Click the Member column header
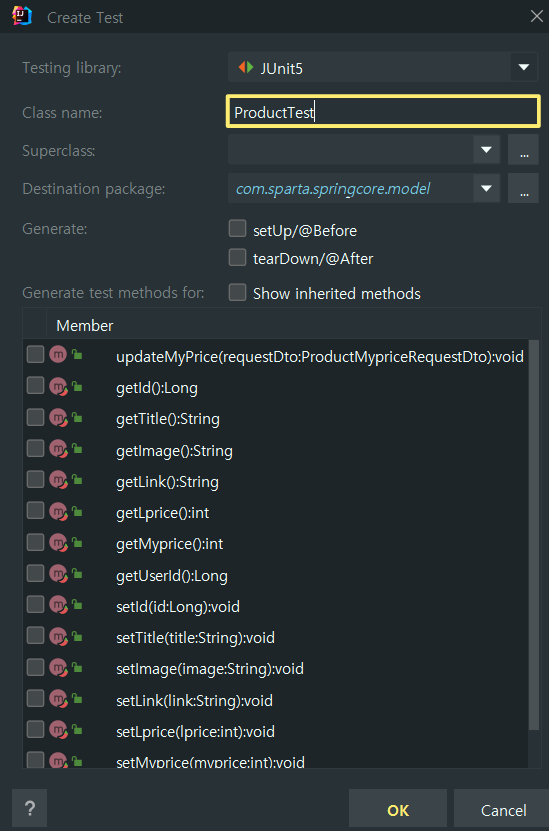 click(x=85, y=325)
